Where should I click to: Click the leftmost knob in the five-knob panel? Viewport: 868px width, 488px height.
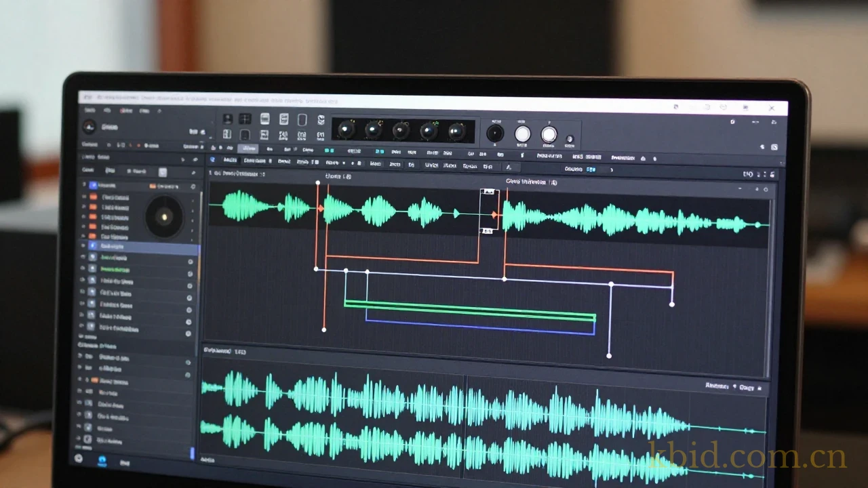tap(347, 129)
